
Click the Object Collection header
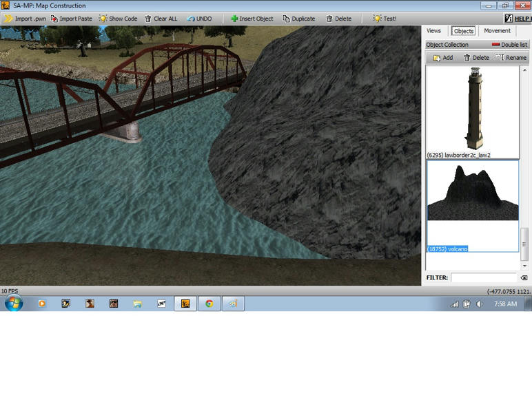pyautogui.click(x=447, y=44)
